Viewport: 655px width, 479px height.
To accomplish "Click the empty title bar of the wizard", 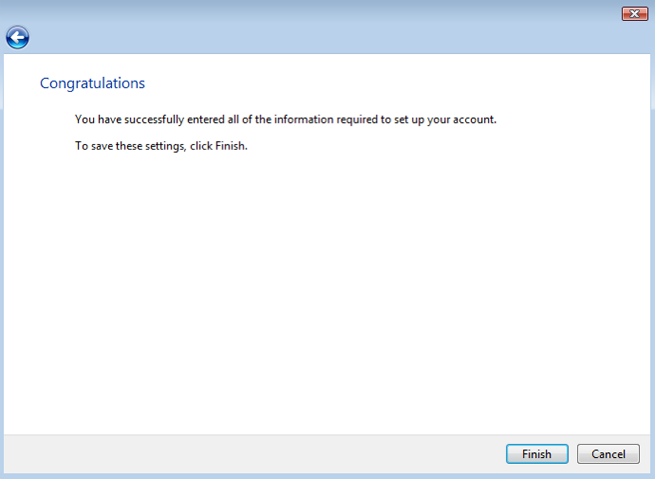I will (300, 12).
